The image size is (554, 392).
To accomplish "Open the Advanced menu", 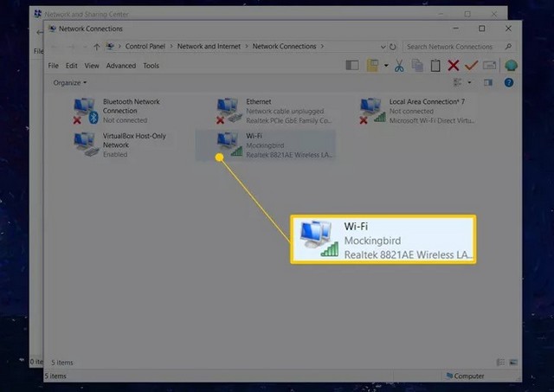I will [x=121, y=66].
